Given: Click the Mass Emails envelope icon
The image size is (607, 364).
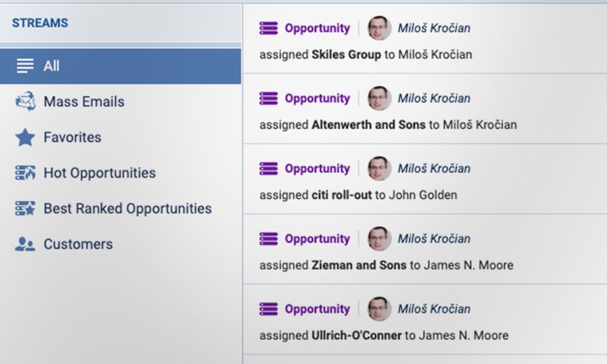Looking at the screenshot, I should click(25, 102).
